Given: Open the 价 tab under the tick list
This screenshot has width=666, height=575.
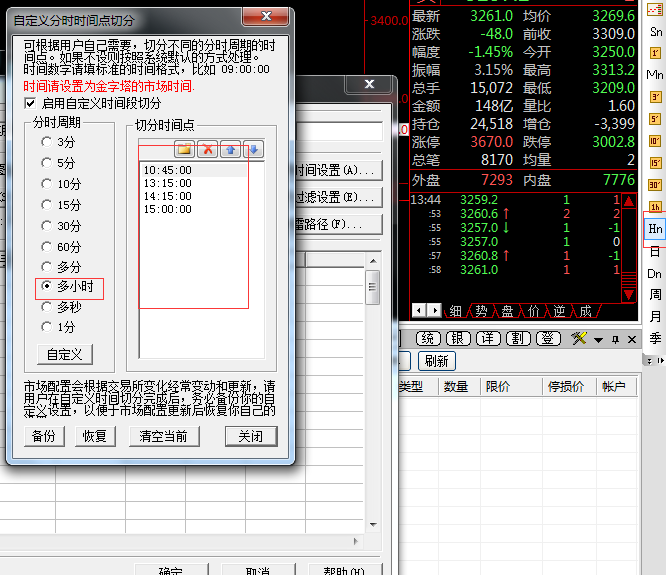Looking at the screenshot, I should point(533,311).
